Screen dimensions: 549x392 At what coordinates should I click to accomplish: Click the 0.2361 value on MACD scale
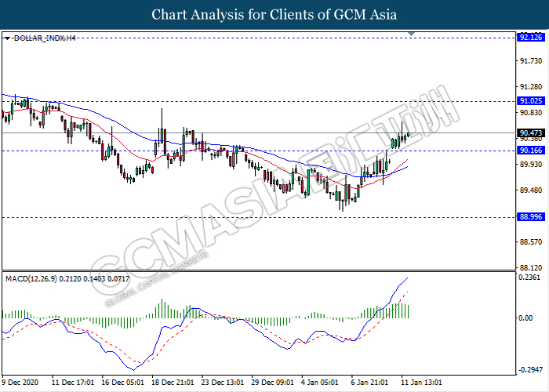[x=531, y=277]
